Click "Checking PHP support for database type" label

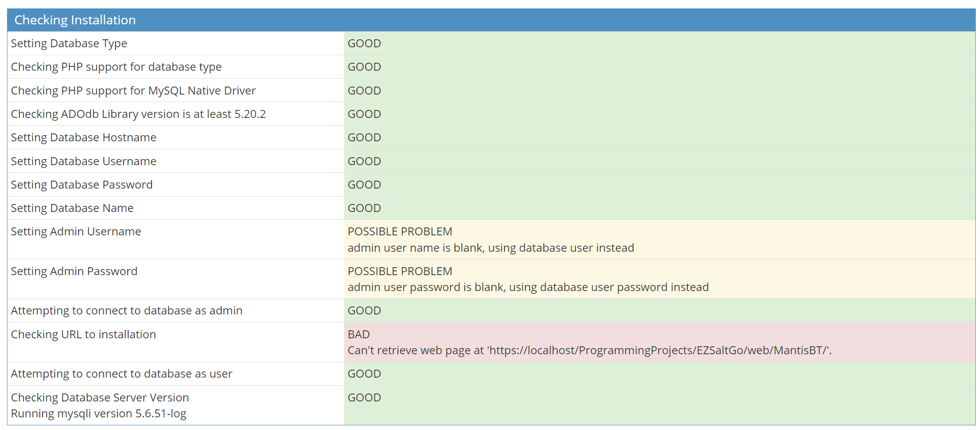pyautogui.click(x=116, y=67)
